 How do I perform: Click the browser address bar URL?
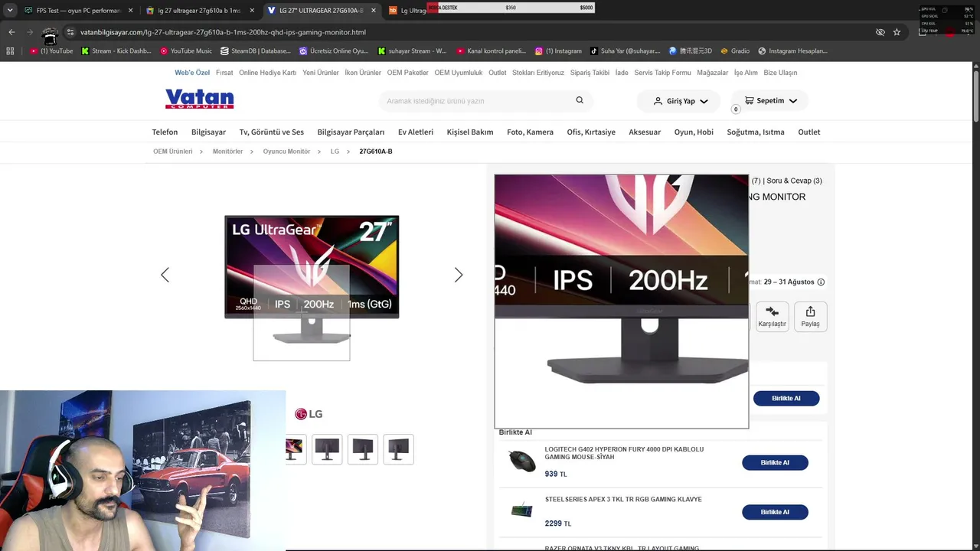click(223, 32)
